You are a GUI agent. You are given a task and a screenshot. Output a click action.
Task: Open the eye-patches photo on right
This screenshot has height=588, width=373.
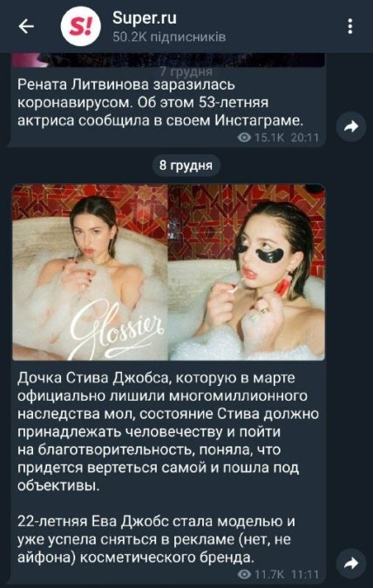[x=247, y=273]
